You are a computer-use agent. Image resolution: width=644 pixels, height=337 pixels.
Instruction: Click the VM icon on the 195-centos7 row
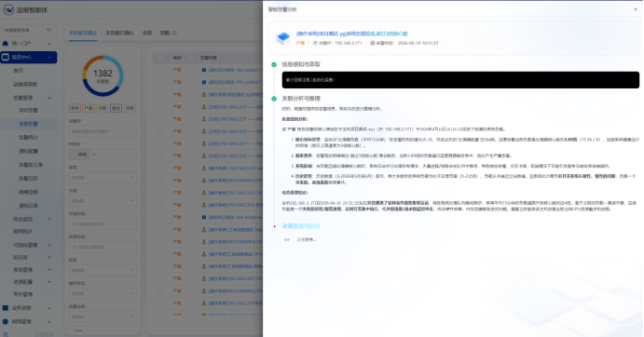point(204,82)
